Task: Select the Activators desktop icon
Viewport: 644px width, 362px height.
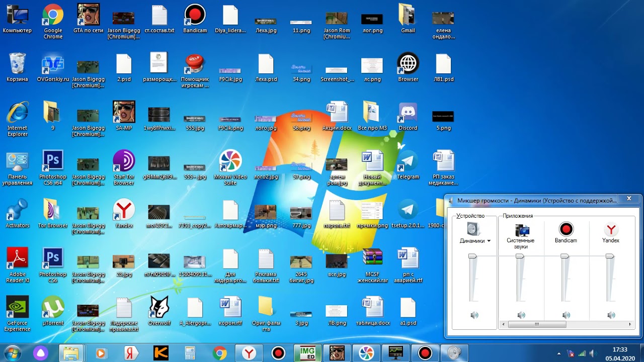Action: [17, 214]
